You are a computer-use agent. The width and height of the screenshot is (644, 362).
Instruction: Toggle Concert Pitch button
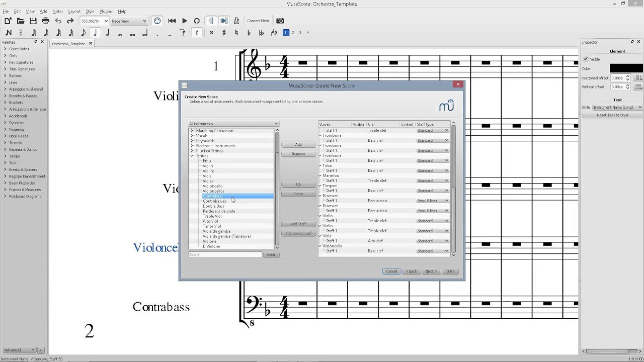(x=258, y=21)
